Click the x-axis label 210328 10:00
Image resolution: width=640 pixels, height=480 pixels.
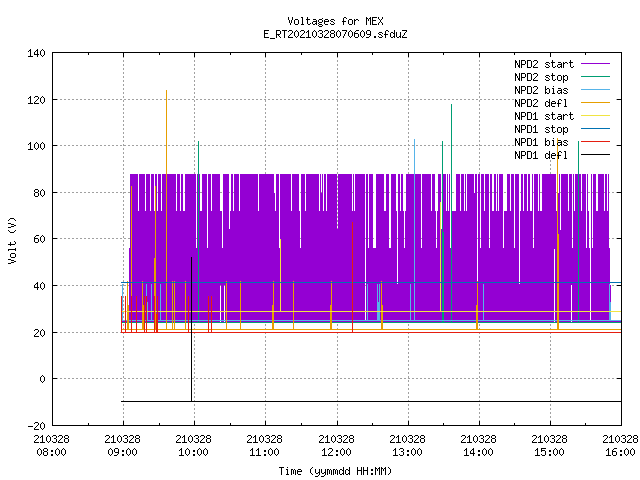click(x=193, y=445)
